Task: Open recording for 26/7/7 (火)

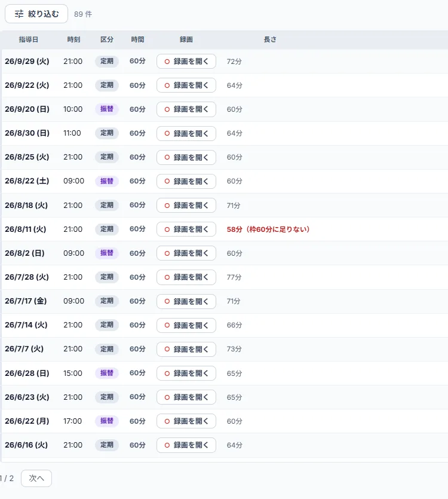Action: 186,349
